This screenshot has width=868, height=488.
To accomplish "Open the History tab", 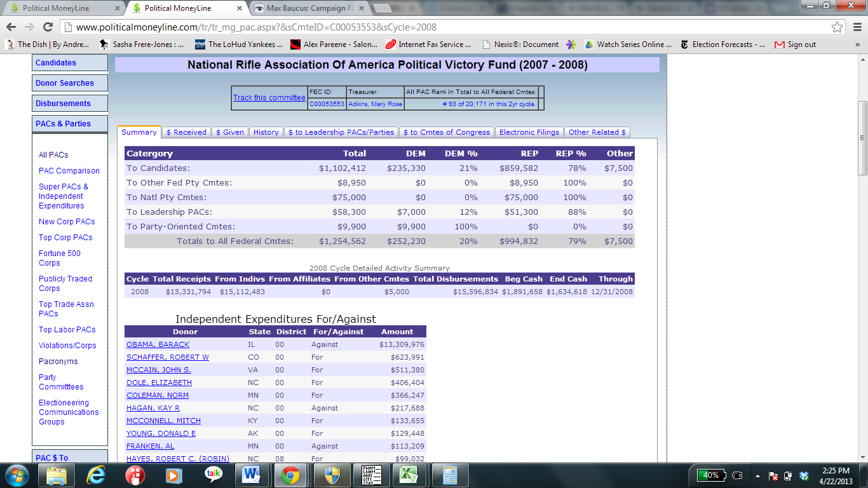I will tap(266, 132).
